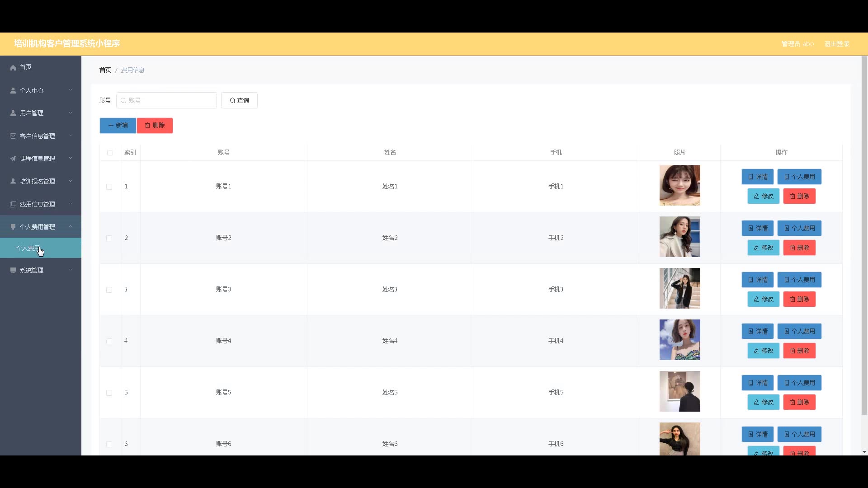Click the 手机2 cell
The width and height of the screenshot is (868, 488).
(x=556, y=238)
